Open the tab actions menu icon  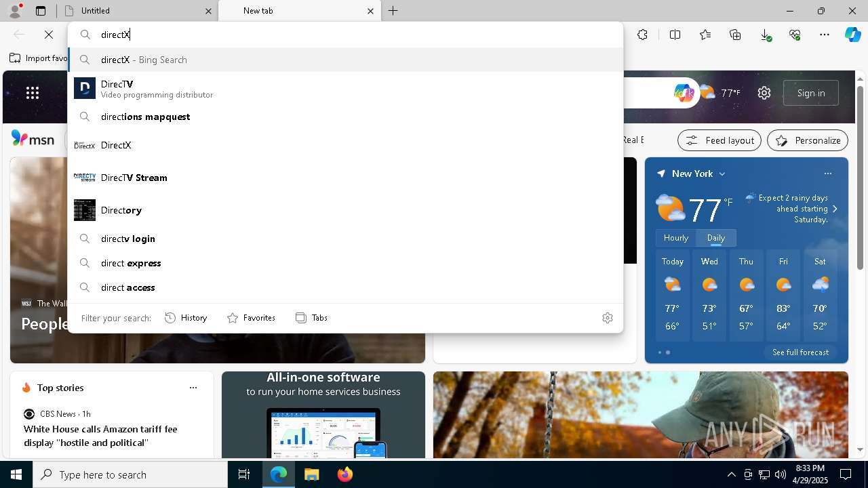coord(41,11)
